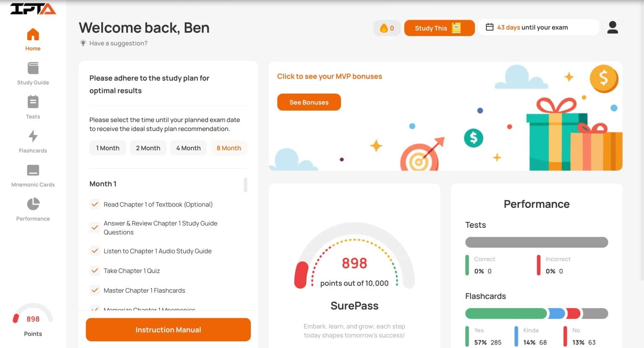
Task: Toggle Master Chapter 1 Flashcards checkbox
Action: 95,290
